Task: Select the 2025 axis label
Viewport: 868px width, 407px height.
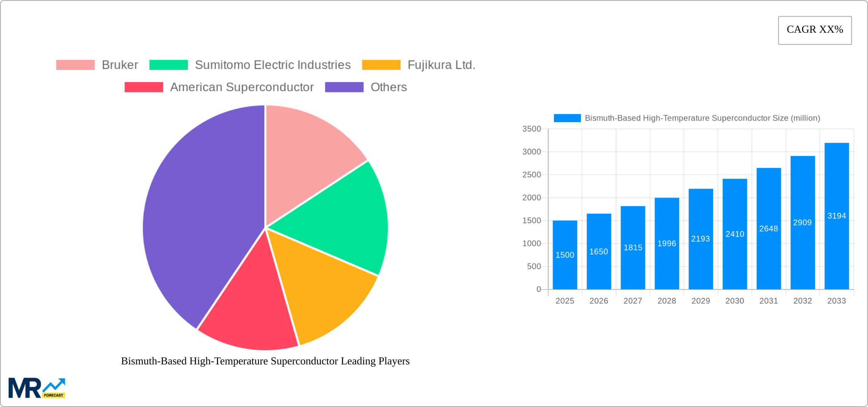Action: (x=565, y=300)
